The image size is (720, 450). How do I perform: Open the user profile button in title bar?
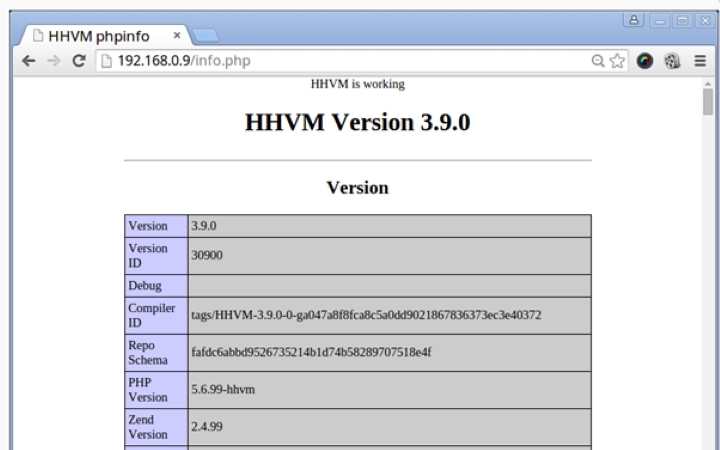(x=634, y=20)
